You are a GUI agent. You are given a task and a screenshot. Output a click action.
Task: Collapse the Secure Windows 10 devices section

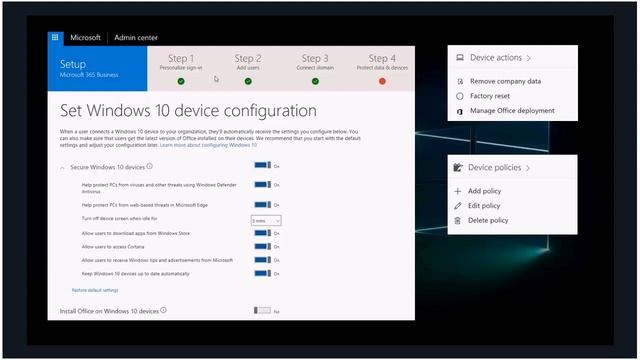pyautogui.click(x=62, y=168)
